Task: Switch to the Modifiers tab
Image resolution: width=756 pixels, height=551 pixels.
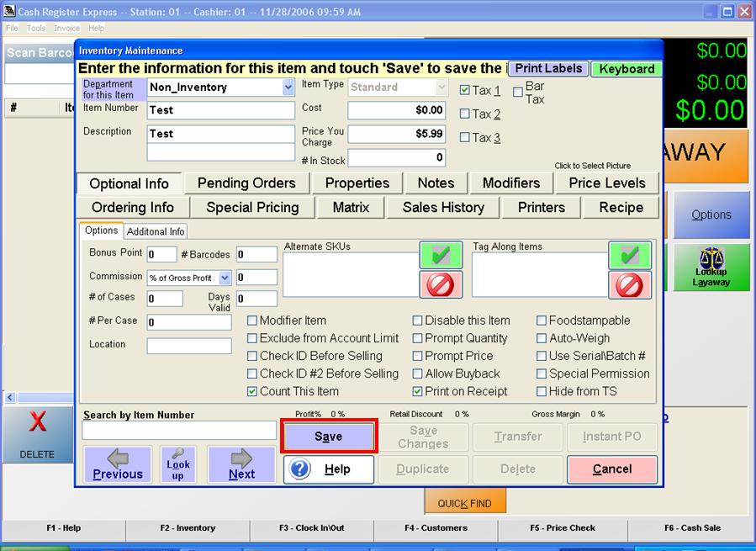Action: (x=511, y=183)
